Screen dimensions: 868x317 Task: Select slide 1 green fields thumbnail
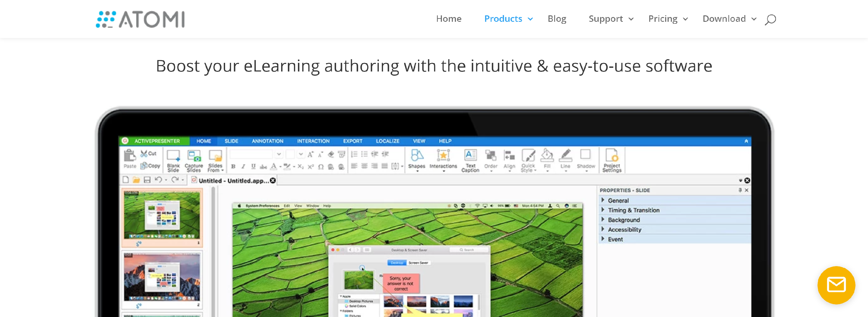tap(162, 218)
